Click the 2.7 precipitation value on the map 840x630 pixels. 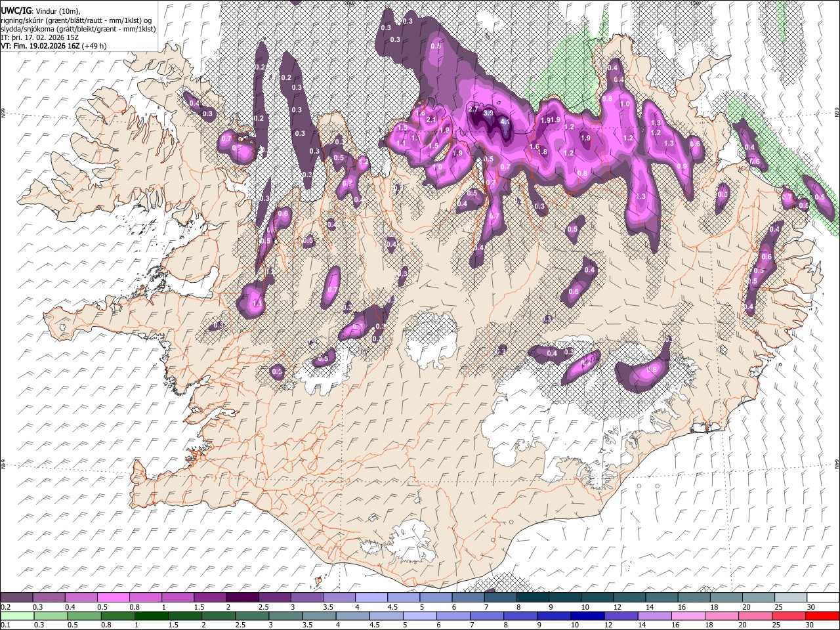(x=472, y=108)
